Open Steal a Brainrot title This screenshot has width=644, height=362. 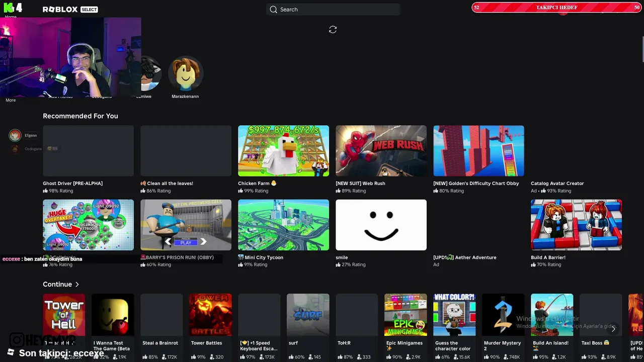(x=160, y=343)
